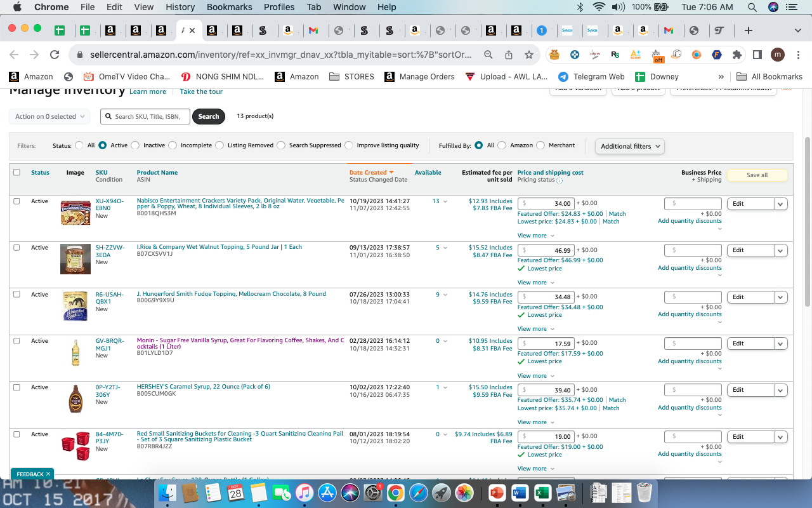
Task: Launch Safari from the Dock
Action: click(419, 492)
